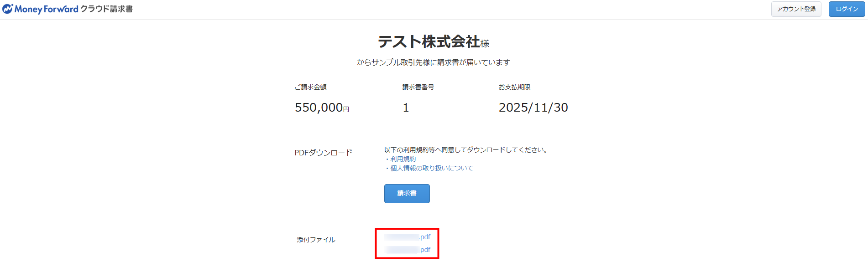868x262 pixels.
Task: Open the first attached pdf file
Action: click(x=407, y=237)
